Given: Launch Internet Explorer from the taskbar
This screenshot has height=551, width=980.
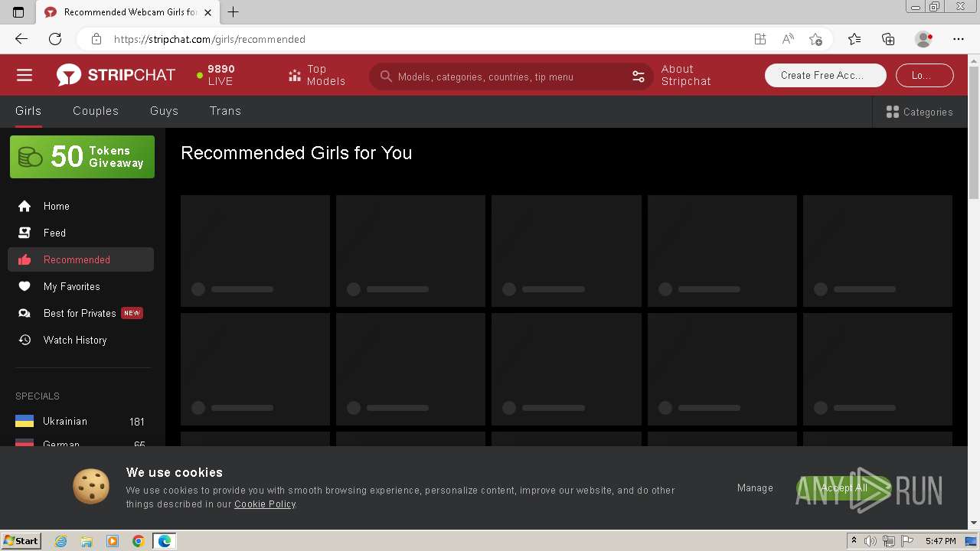Looking at the screenshot, I should (x=60, y=541).
